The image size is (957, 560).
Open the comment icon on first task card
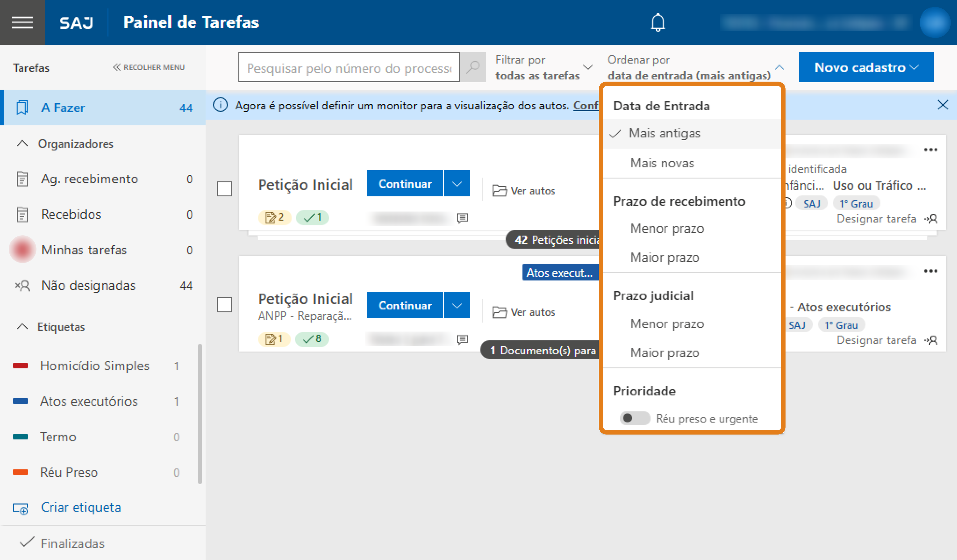[x=462, y=218]
